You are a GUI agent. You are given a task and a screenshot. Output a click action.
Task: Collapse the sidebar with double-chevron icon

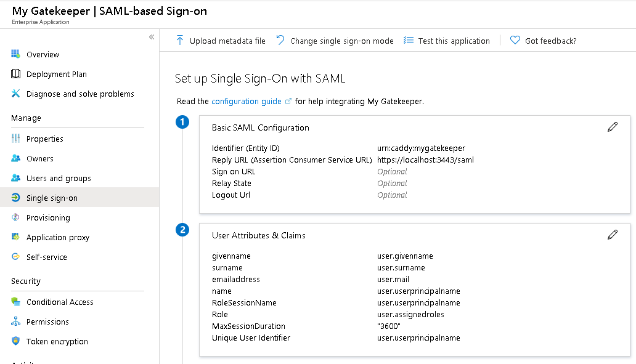152,37
